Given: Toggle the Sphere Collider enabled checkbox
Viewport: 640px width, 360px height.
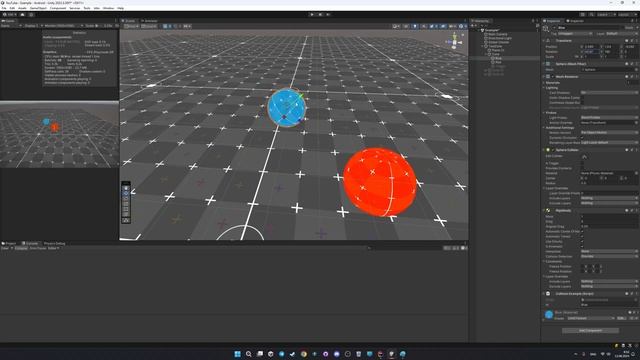Looking at the screenshot, I should [553, 150].
